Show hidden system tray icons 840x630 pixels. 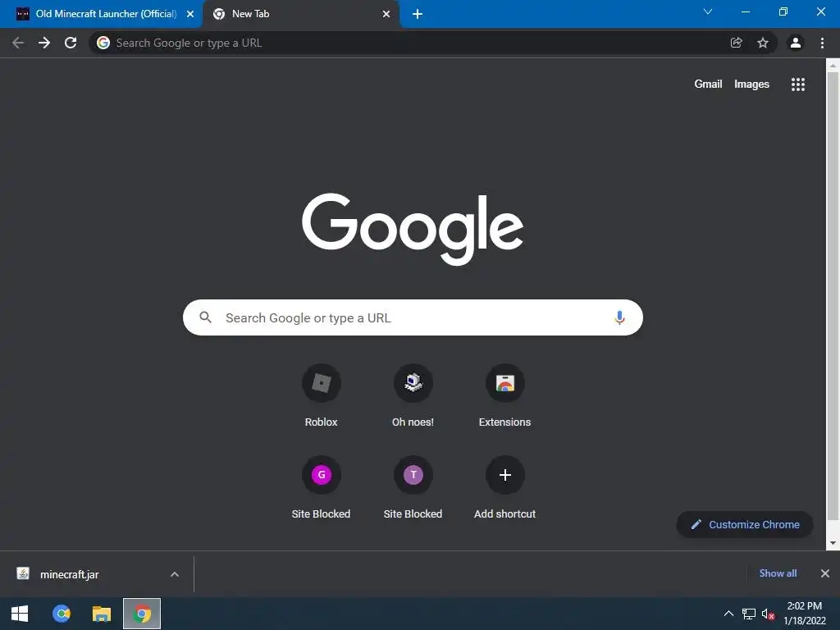coord(728,614)
